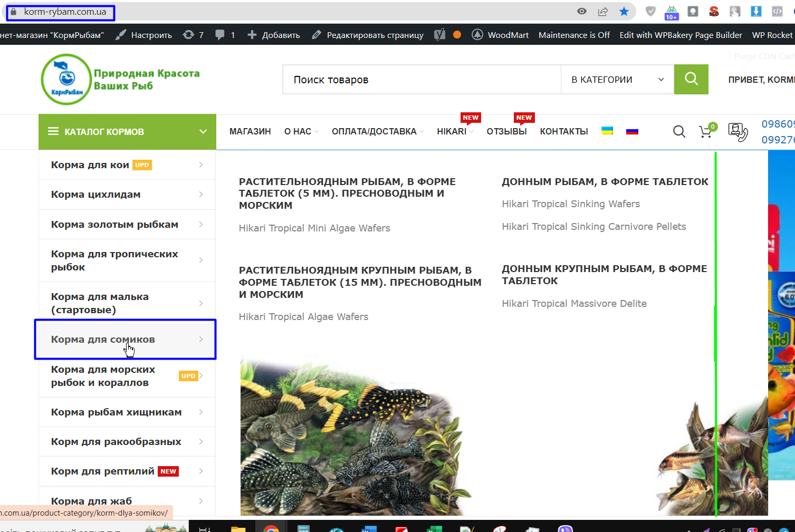Open Chrome from the taskbar
Screen dimensions: 795x532
[x=271, y=528]
